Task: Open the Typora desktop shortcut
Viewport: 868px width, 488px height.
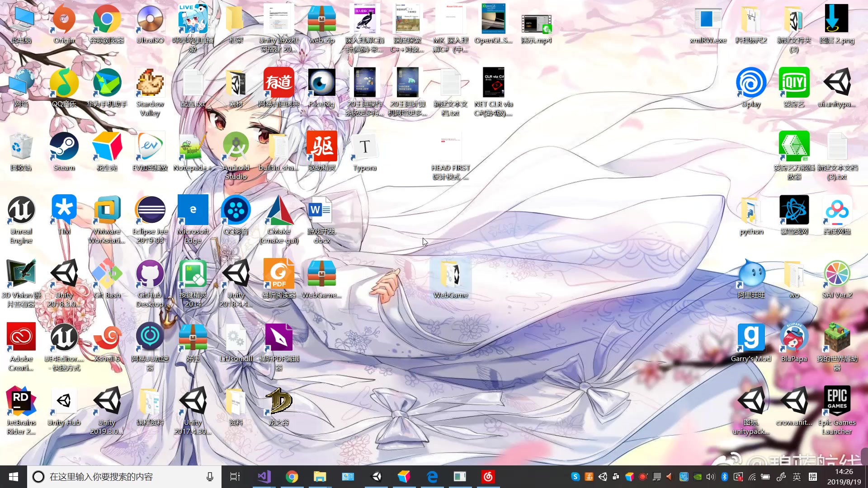Action: (x=364, y=147)
